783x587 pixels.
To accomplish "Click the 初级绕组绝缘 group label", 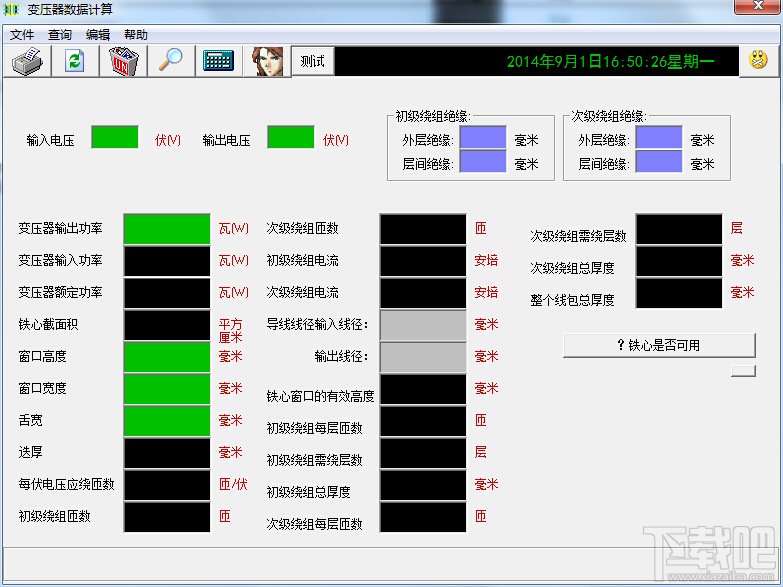I will [x=432, y=116].
